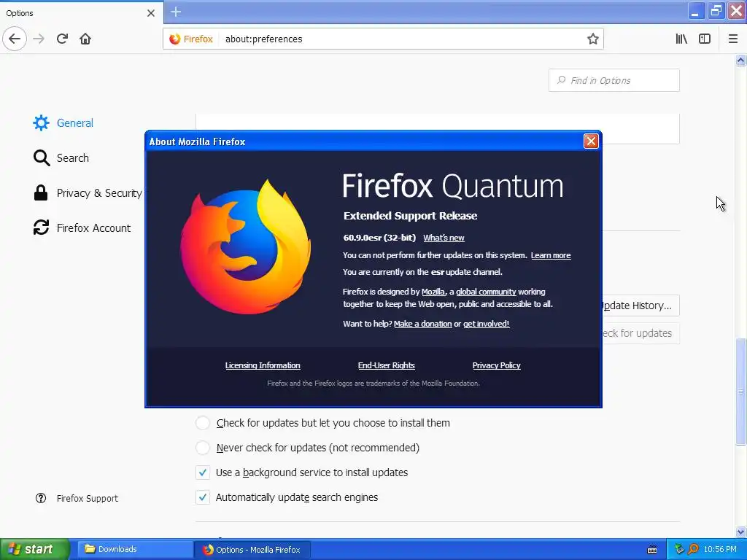
Task: Click the page scrollbar thumb
Action: click(740, 392)
